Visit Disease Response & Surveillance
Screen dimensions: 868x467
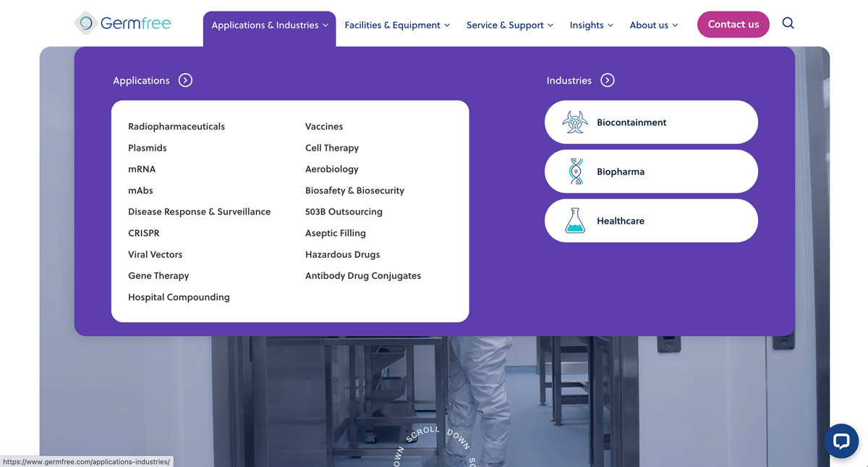(x=199, y=212)
